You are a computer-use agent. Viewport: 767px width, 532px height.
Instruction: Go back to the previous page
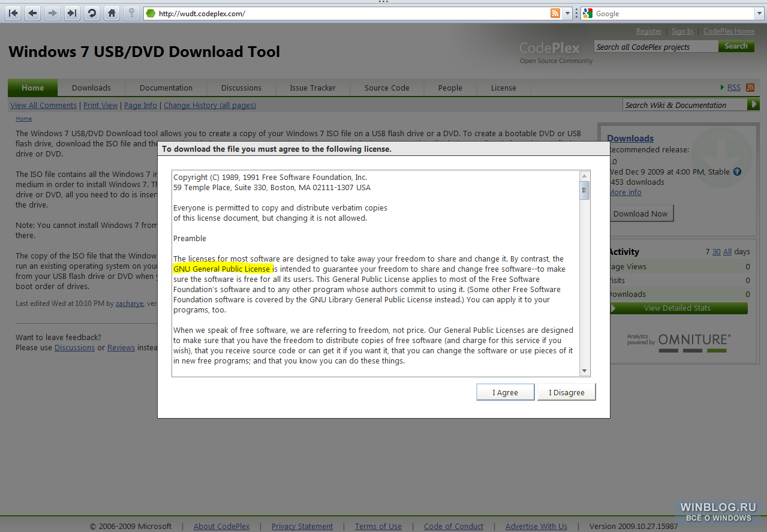pyautogui.click(x=33, y=13)
